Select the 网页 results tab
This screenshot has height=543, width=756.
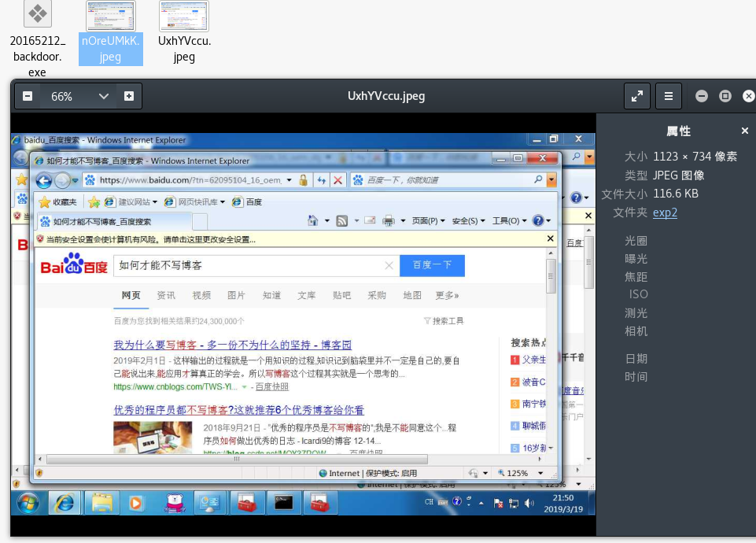pyautogui.click(x=131, y=296)
